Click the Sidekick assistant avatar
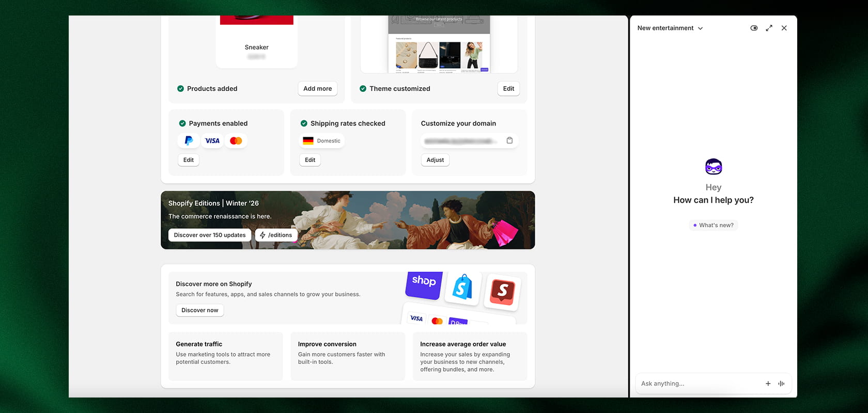The image size is (868, 413). (714, 167)
